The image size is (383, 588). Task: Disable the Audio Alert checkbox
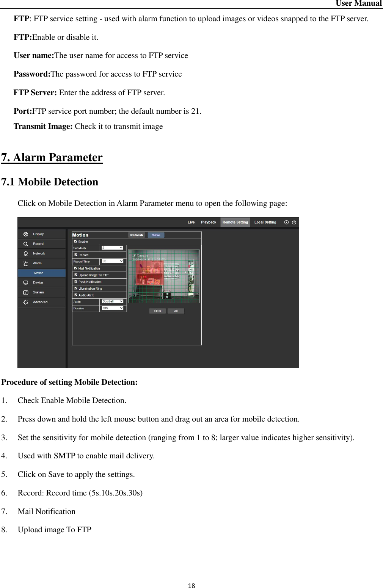tap(75, 295)
